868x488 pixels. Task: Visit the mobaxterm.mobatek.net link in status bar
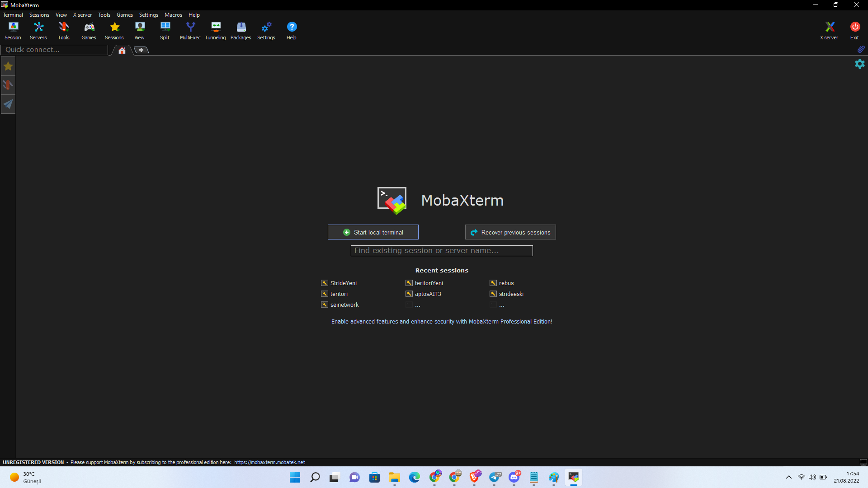click(x=269, y=462)
